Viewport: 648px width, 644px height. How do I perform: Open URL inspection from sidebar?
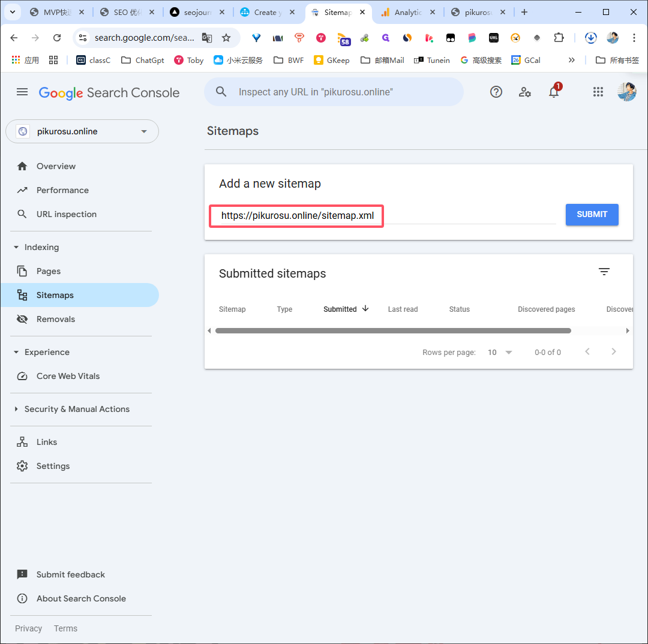(66, 214)
